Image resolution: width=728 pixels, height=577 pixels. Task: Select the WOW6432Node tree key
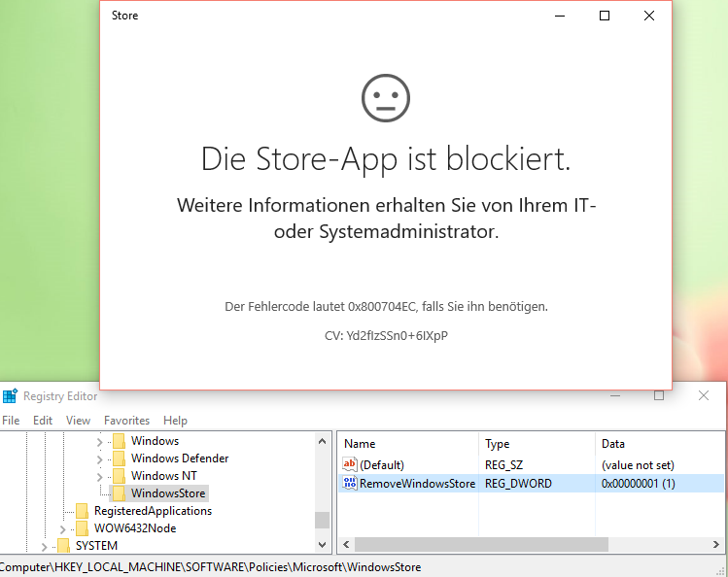pyautogui.click(x=135, y=528)
